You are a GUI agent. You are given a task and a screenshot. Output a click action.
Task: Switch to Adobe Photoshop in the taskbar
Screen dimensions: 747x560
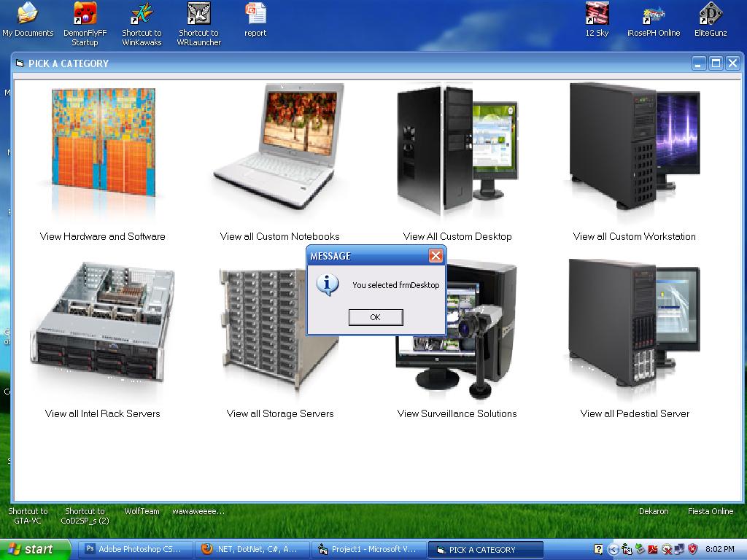coord(133,549)
